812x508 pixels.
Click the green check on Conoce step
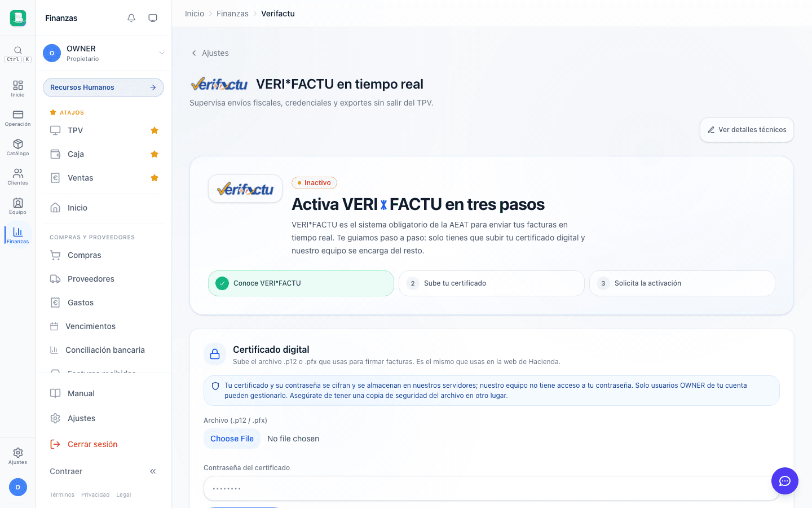(222, 283)
